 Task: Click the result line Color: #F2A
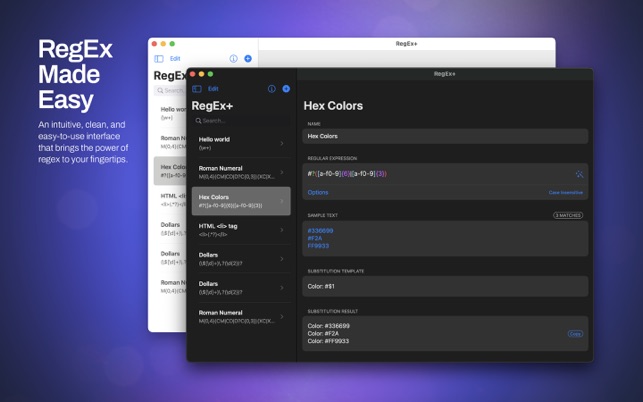click(323, 333)
